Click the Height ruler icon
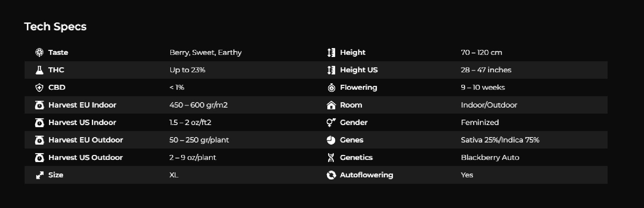The image size is (644, 208). pyautogui.click(x=331, y=52)
